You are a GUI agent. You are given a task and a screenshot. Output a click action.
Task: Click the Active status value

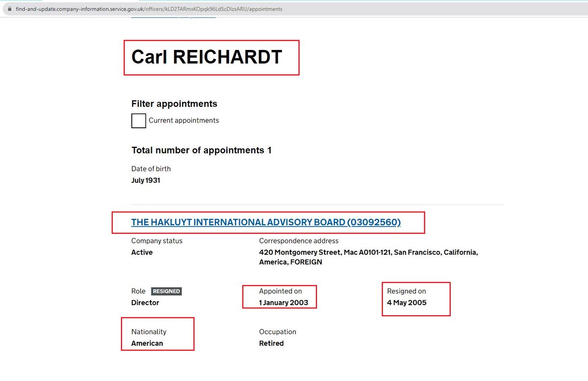142,252
